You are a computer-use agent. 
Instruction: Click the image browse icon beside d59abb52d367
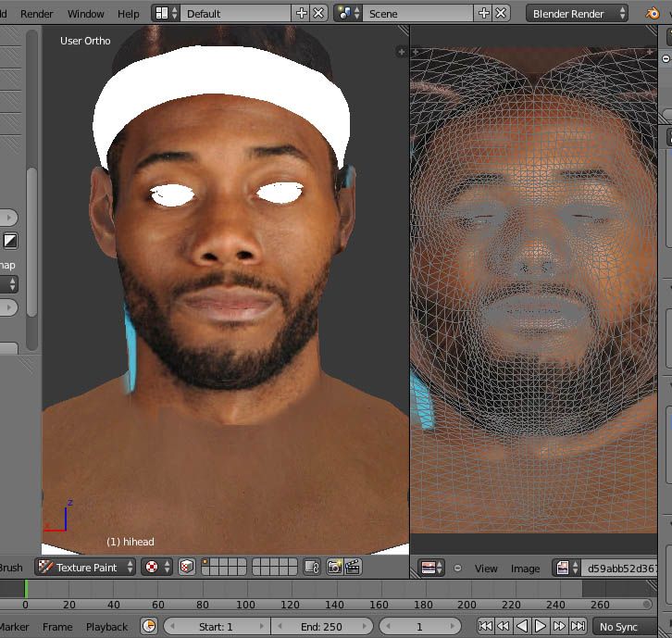[566, 568]
